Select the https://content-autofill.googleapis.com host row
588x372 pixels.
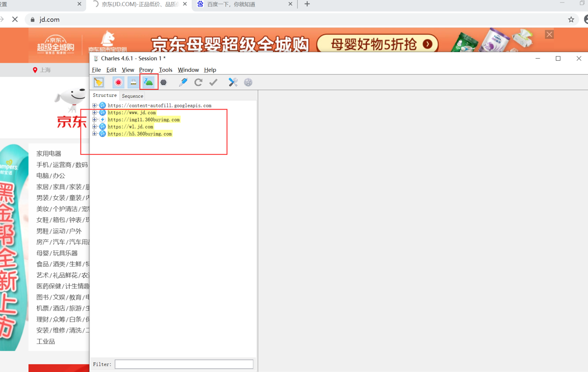[x=159, y=106]
